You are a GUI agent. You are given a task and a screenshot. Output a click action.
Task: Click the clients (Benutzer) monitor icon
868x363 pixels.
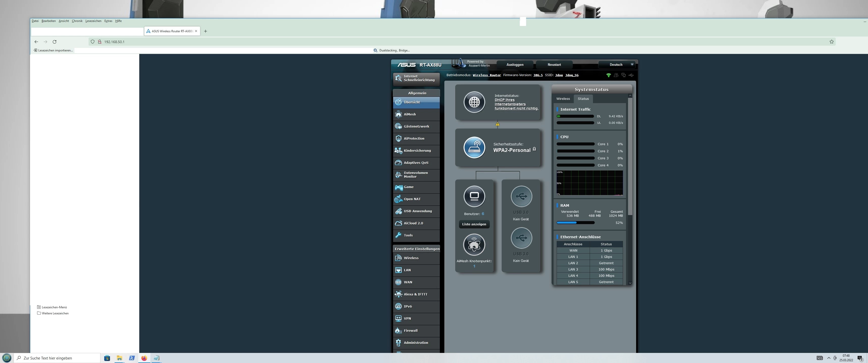point(474,196)
